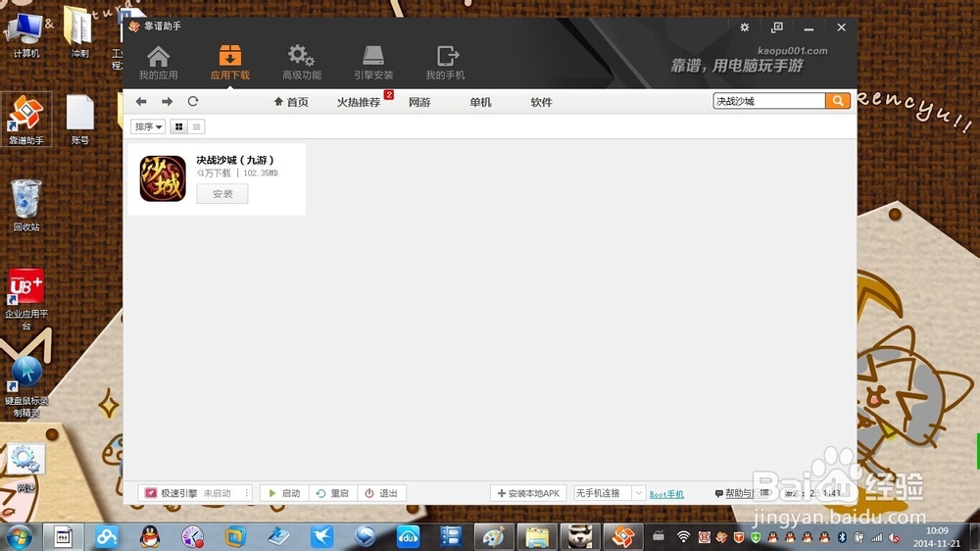Quit the engine with 退出
Screen dimensions: 980x551
click(382, 493)
